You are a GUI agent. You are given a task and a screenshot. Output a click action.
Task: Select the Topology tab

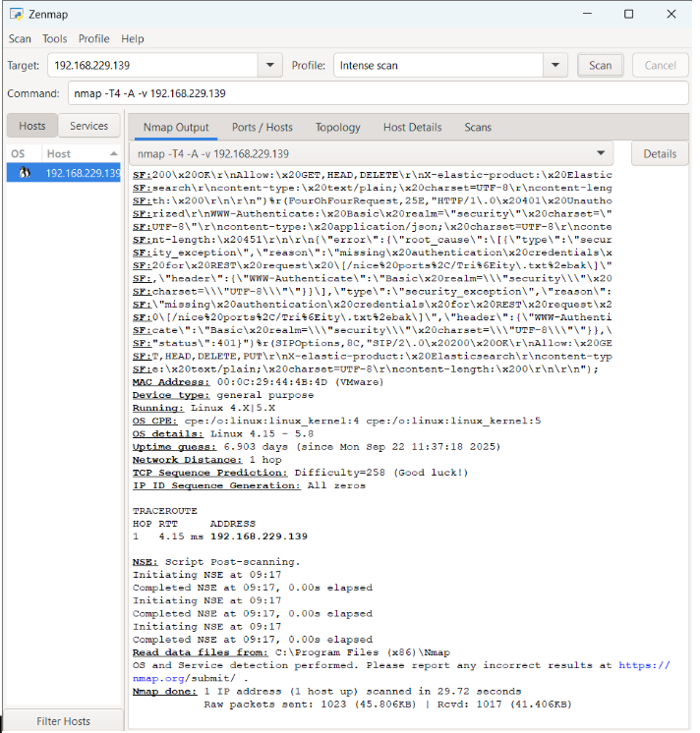[338, 127]
